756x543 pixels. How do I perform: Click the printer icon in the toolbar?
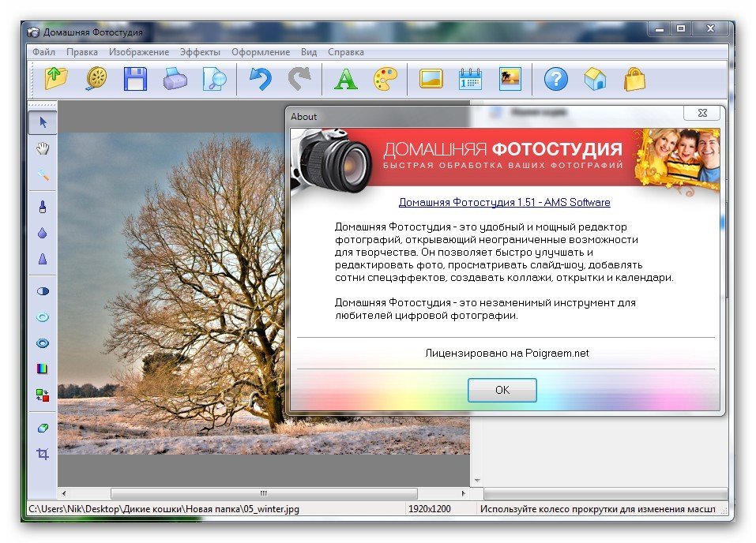(x=175, y=79)
